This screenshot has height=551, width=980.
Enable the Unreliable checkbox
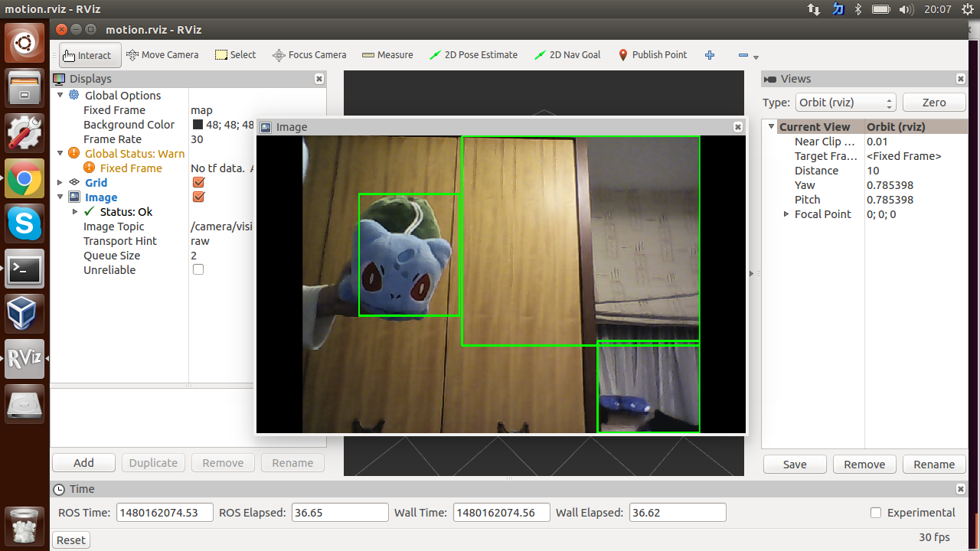(198, 270)
